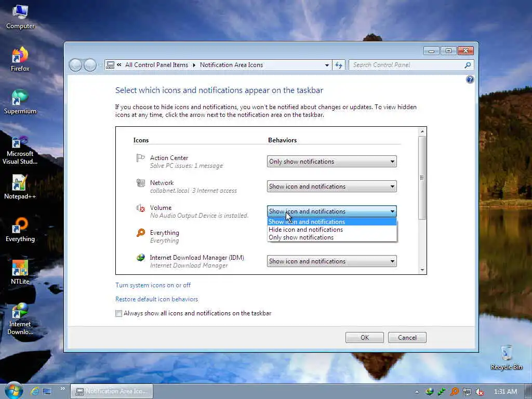Choose Hide icon and notifications option
532x399 pixels.
[331, 230]
